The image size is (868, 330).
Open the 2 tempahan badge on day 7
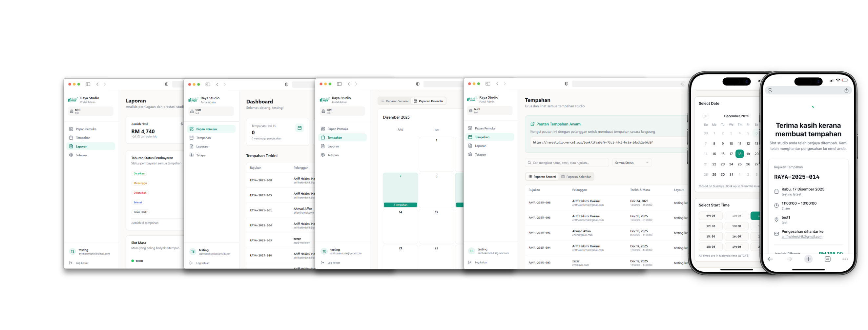point(400,205)
